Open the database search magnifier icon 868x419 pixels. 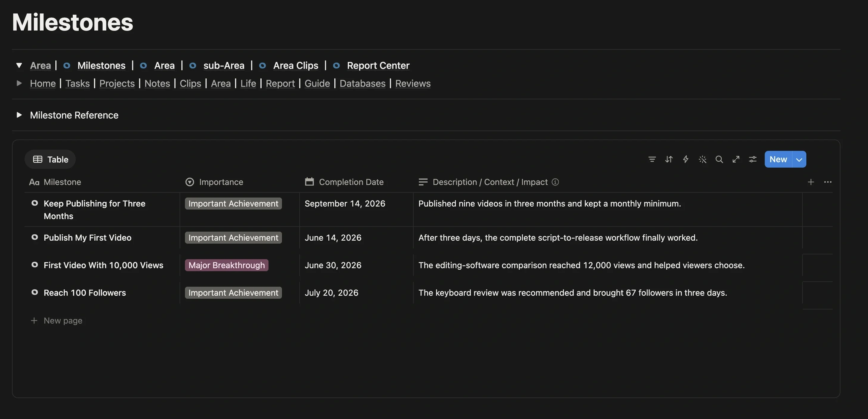[x=719, y=159]
